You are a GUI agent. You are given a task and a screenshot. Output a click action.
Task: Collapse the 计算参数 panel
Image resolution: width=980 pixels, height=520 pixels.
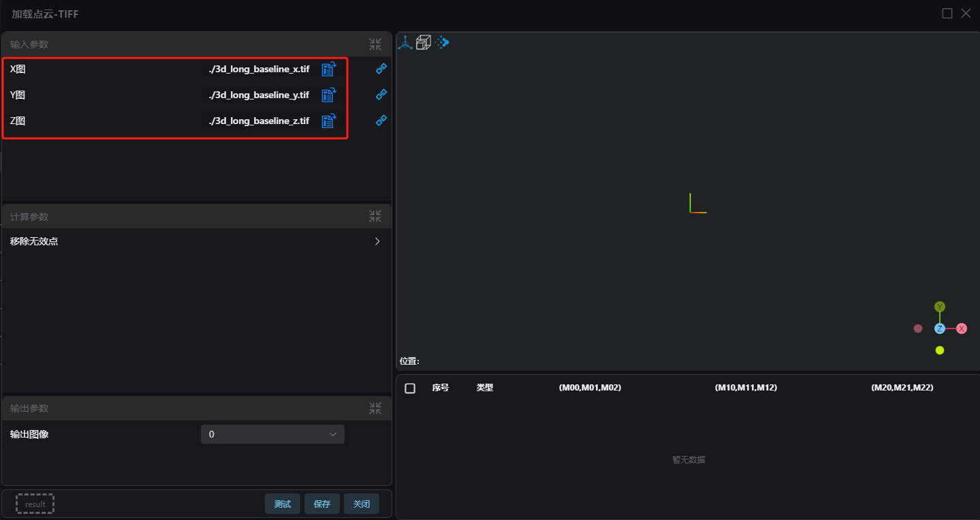pyautogui.click(x=375, y=217)
